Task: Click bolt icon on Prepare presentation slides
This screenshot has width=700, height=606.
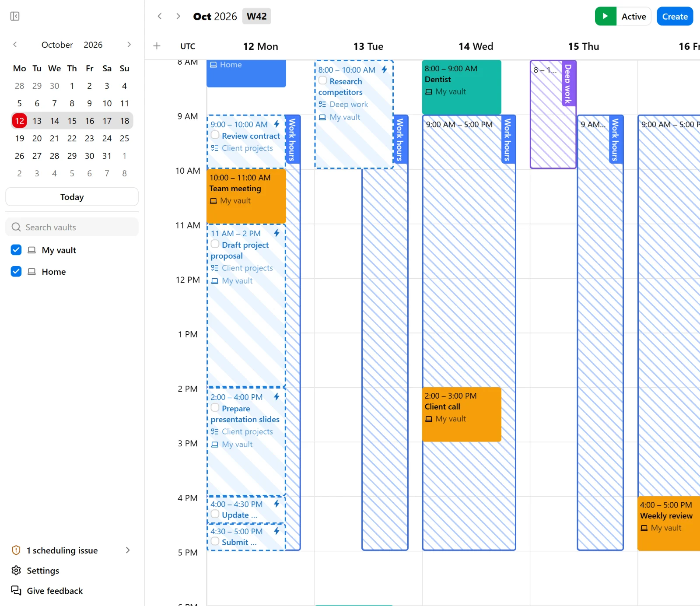Action: 276,396
